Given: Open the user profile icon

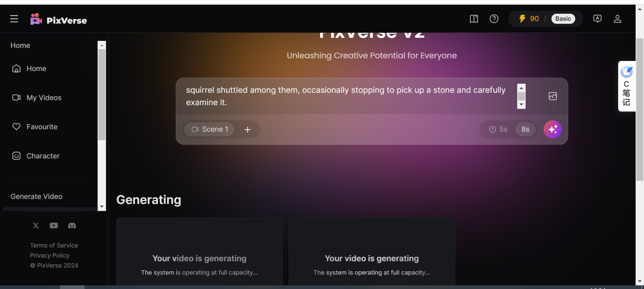Looking at the screenshot, I should tap(617, 19).
